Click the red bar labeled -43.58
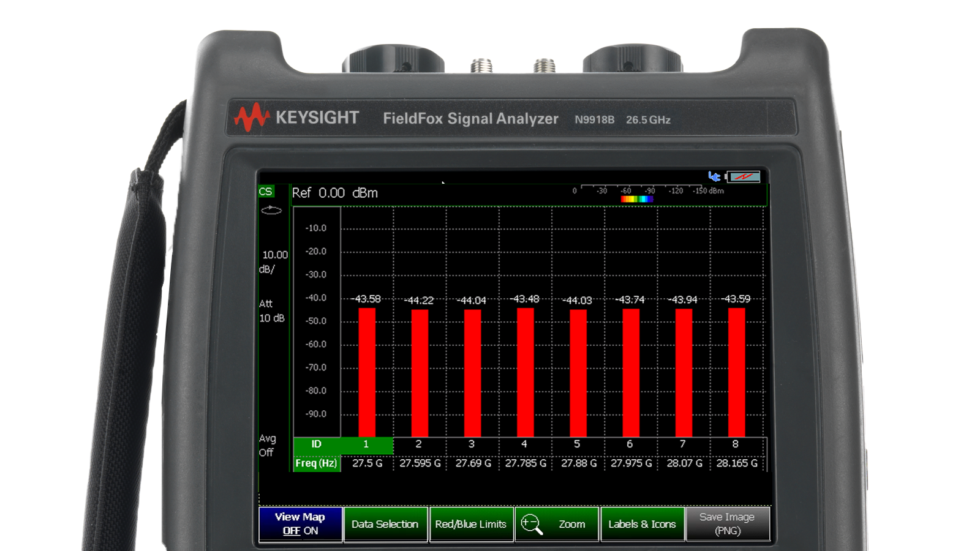Viewport: 980px width, 551px height. coord(367,372)
